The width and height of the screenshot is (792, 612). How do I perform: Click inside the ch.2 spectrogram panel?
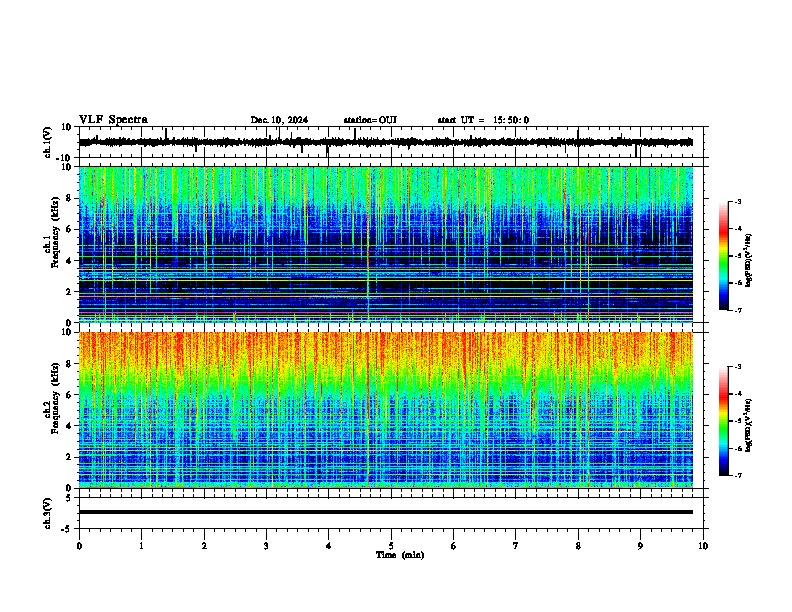[386, 410]
